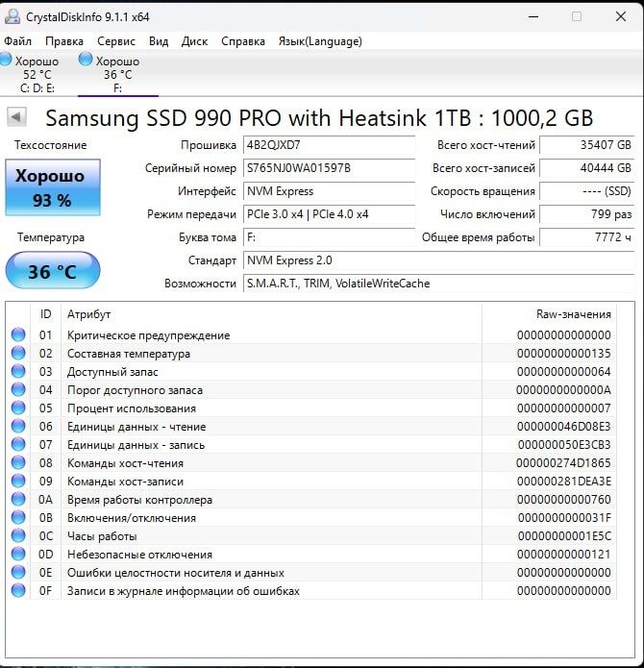Click total host writes value 40444 GB

(587, 168)
